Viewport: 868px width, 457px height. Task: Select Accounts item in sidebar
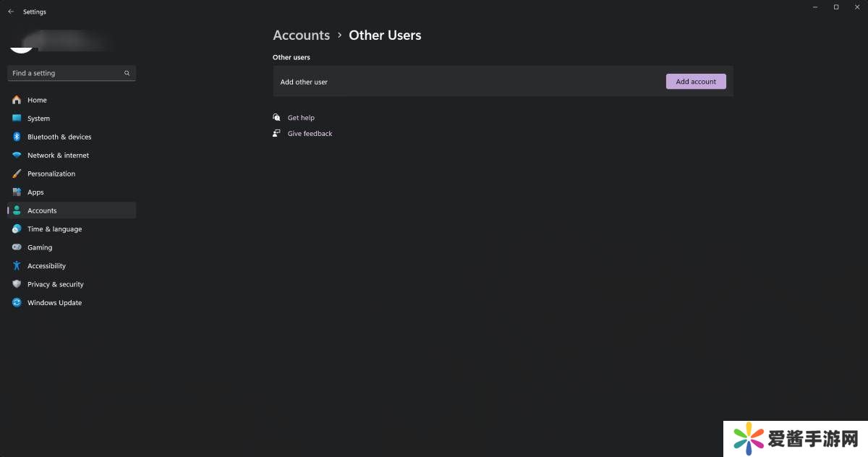pos(42,210)
